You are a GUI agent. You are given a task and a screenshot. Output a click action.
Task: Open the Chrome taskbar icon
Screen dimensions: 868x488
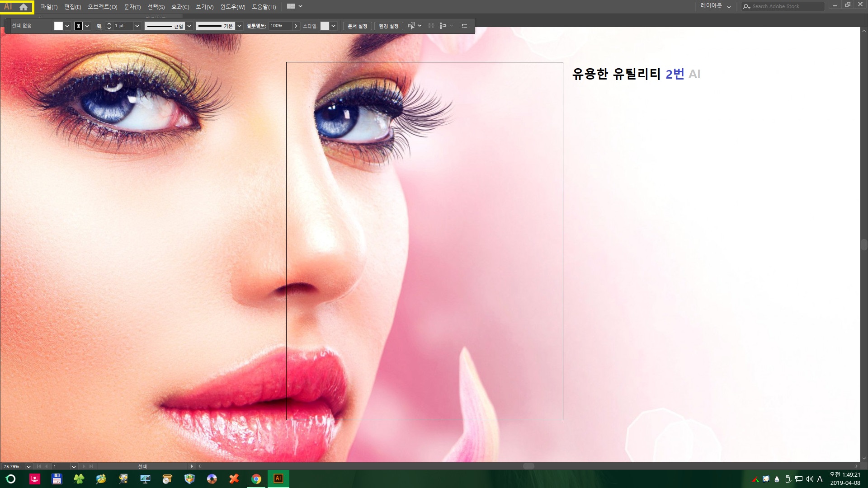256,479
